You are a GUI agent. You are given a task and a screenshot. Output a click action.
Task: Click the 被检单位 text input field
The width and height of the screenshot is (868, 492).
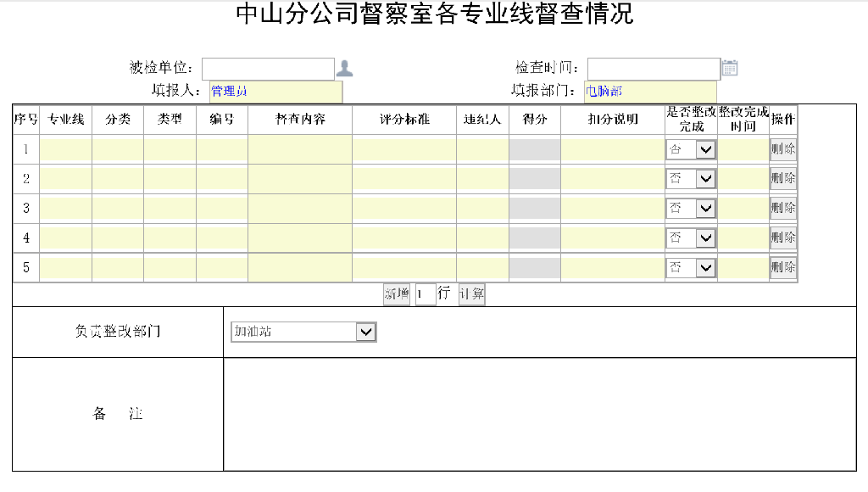pyautogui.click(x=268, y=69)
